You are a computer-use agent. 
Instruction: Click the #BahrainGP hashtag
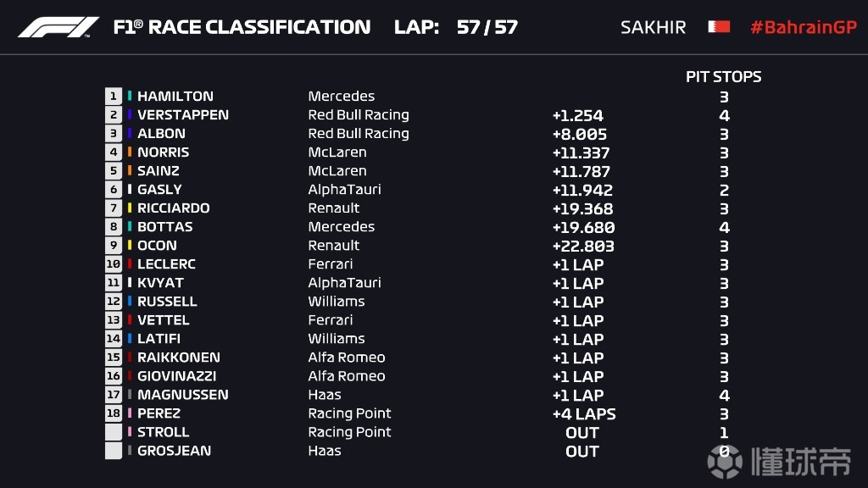803,27
